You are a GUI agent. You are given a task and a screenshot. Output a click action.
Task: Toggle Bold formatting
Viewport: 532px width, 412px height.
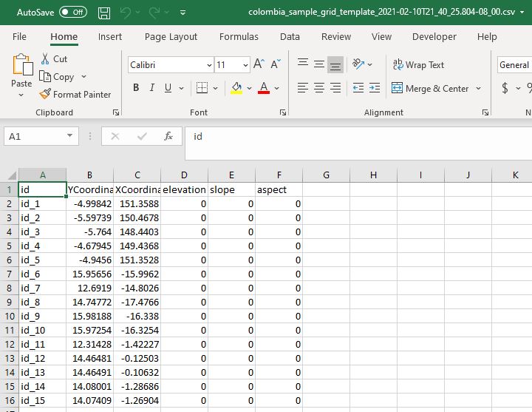pyautogui.click(x=136, y=88)
